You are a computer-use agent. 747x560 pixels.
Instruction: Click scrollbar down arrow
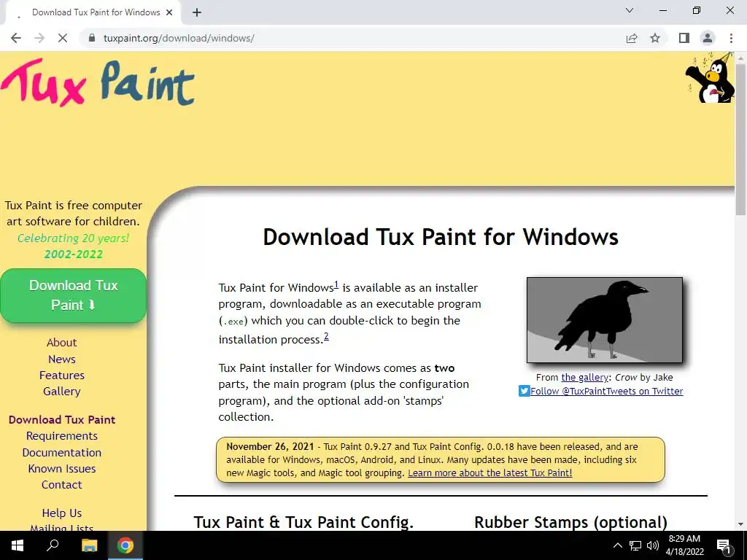click(x=740, y=524)
